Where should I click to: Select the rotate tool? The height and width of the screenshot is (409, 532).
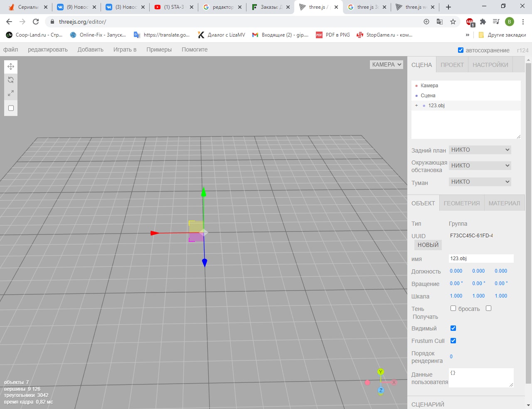click(x=11, y=80)
